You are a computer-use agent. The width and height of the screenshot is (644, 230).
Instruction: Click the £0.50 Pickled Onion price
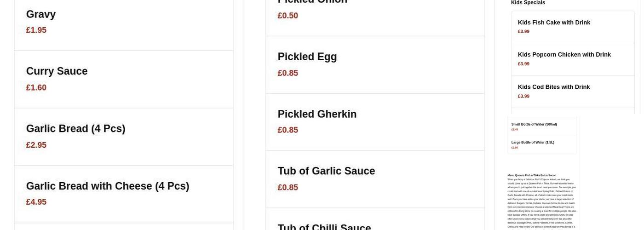point(288,16)
